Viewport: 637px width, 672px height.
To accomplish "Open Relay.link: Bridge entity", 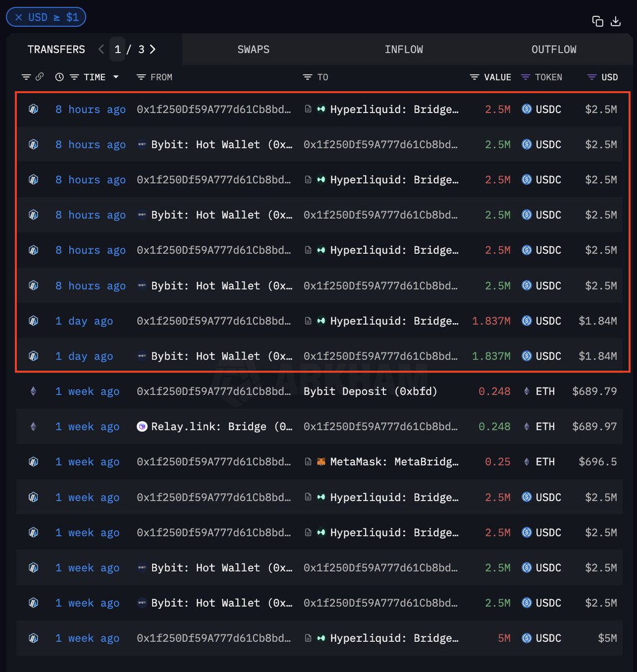I will (222, 427).
